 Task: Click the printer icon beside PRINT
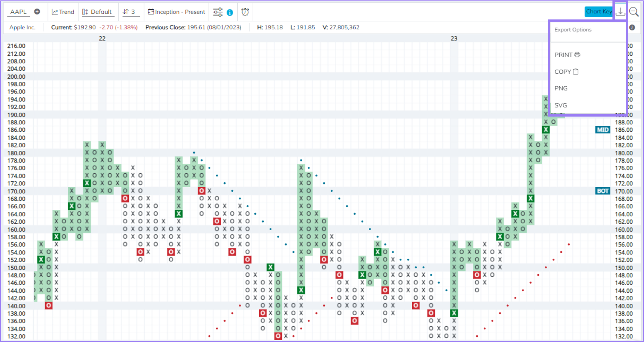[577, 55]
